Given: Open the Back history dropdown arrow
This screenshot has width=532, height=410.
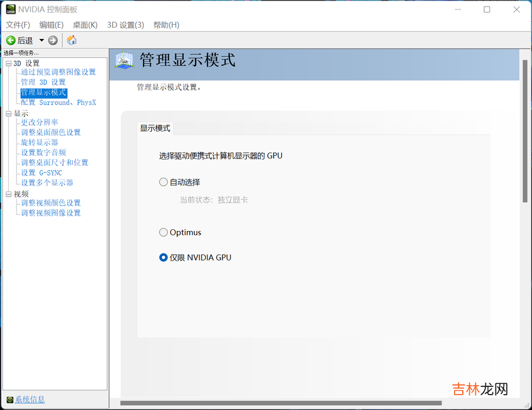Looking at the screenshot, I should click(41, 40).
